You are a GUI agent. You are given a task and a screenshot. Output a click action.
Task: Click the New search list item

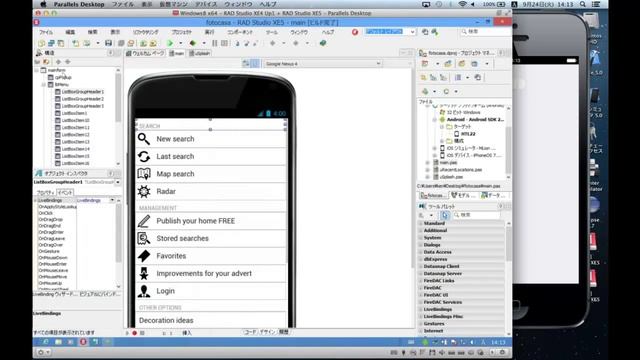pos(211,139)
